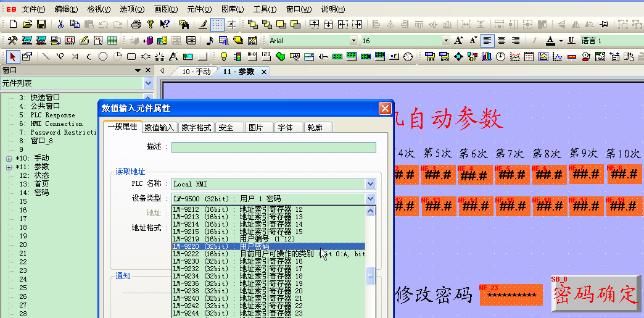The image size is (644, 318).
Task: Switch to the 安全 tab in dialog
Action: point(226,127)
